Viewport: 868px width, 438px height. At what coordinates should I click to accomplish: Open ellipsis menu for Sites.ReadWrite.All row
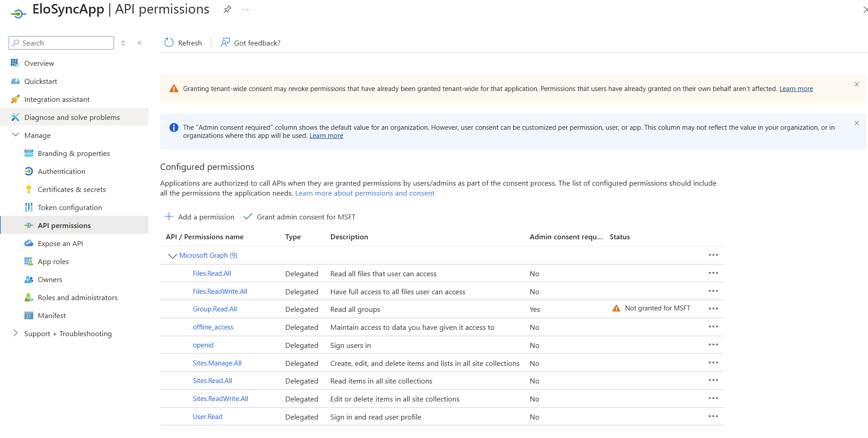713,398
